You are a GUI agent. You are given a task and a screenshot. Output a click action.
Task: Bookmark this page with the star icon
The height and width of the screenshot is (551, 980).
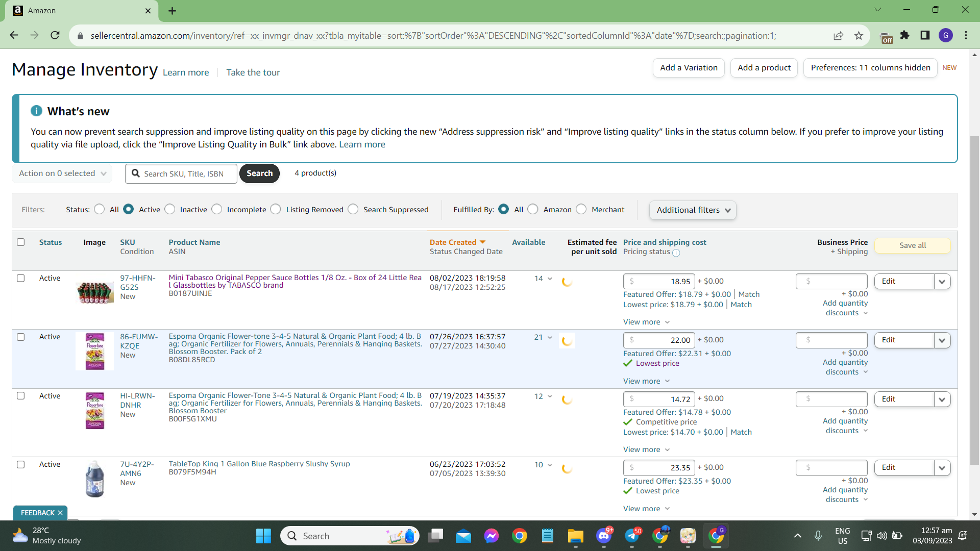point(859,35)
